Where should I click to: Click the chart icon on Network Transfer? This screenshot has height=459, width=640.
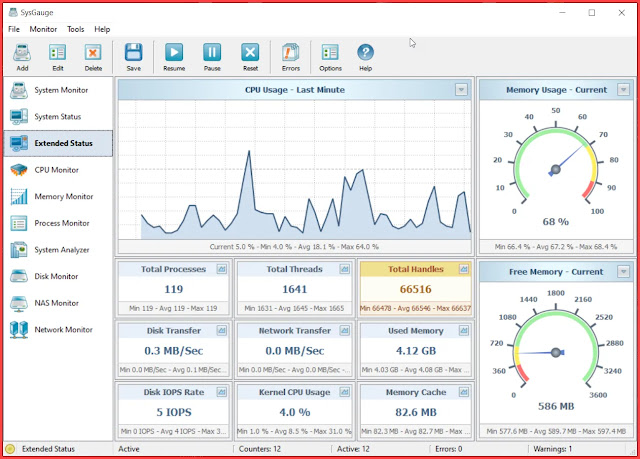click(344, 330)
